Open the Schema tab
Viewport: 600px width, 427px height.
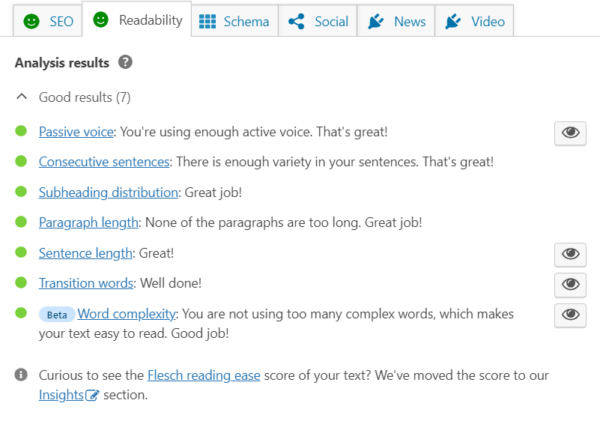click(x=233, y=21)
